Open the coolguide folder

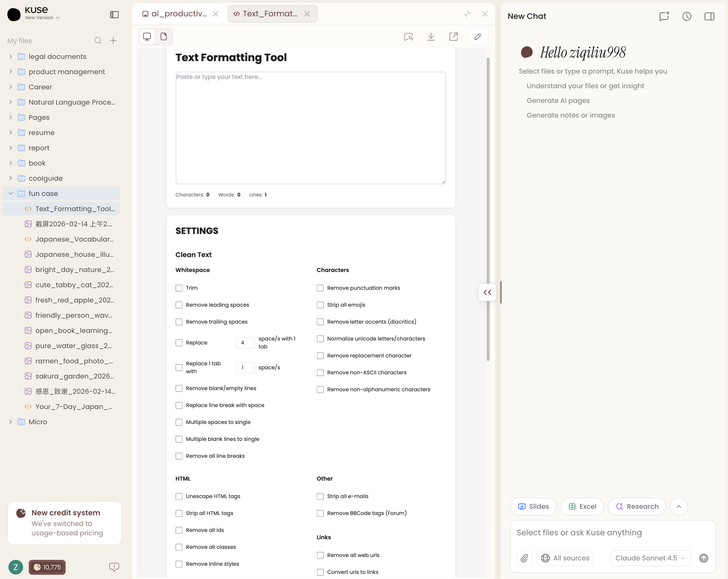coord(61,178)
